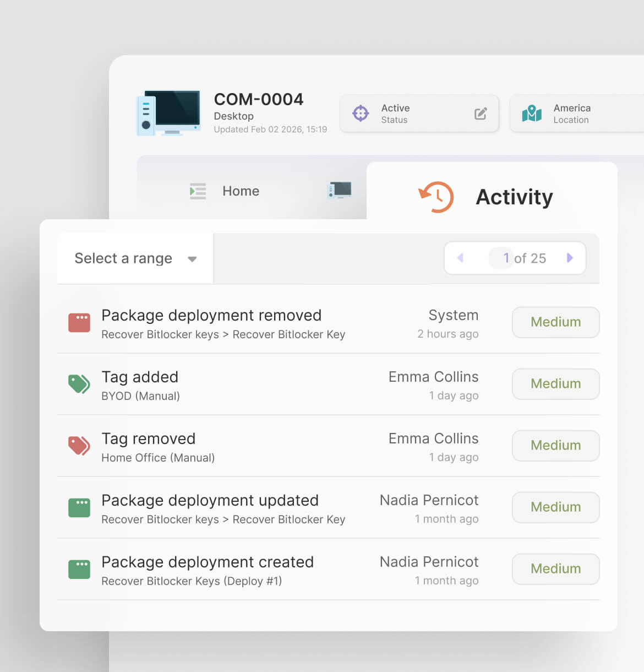Viewport: 644px width, 672px height.
Task: Click Medium badge for Package deployment created
Action: (x=556, y=569)
